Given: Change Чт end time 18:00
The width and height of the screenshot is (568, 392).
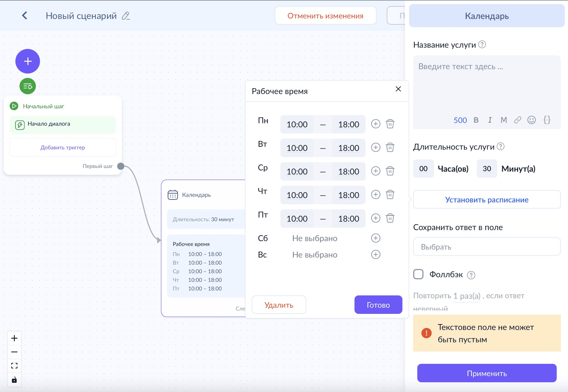Looking at the screenshot, I should click(x=349, y=195).
